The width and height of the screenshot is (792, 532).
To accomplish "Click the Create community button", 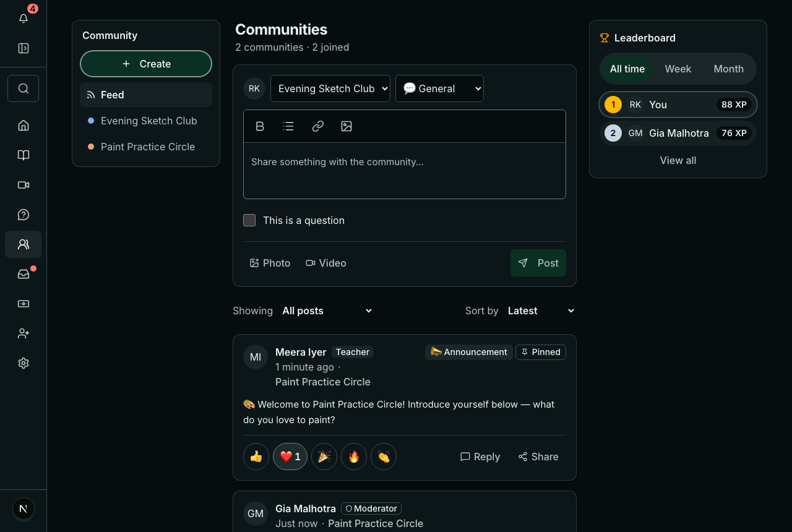I will (x=146, y=64).
